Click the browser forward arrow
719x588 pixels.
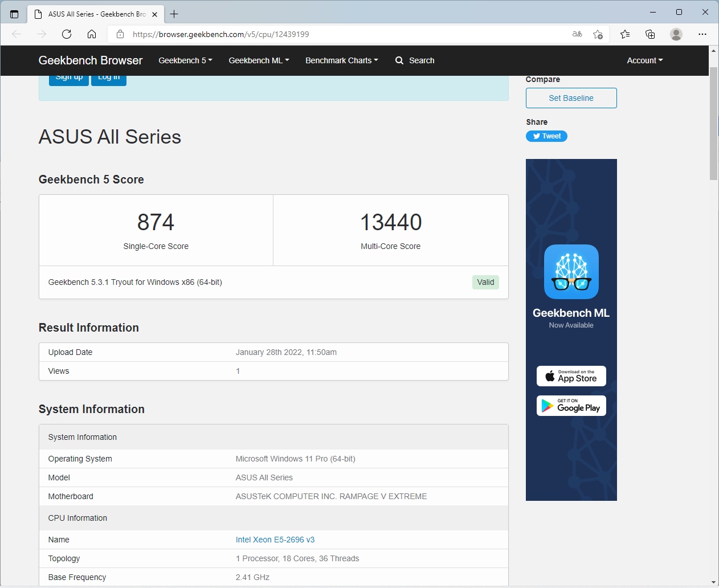(42, 34)
